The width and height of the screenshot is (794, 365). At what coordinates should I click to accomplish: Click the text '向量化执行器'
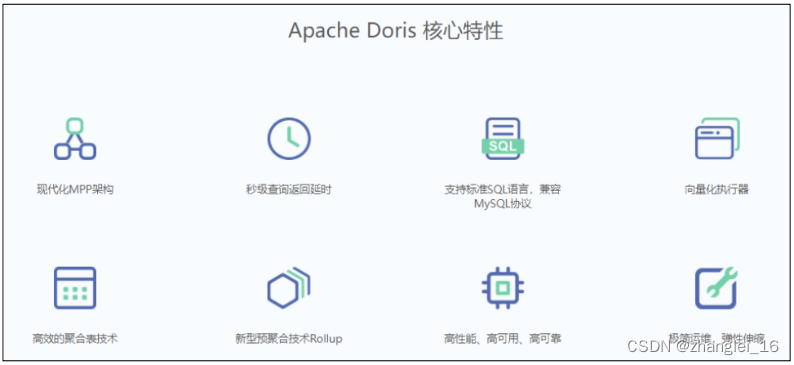pos(717,190)
